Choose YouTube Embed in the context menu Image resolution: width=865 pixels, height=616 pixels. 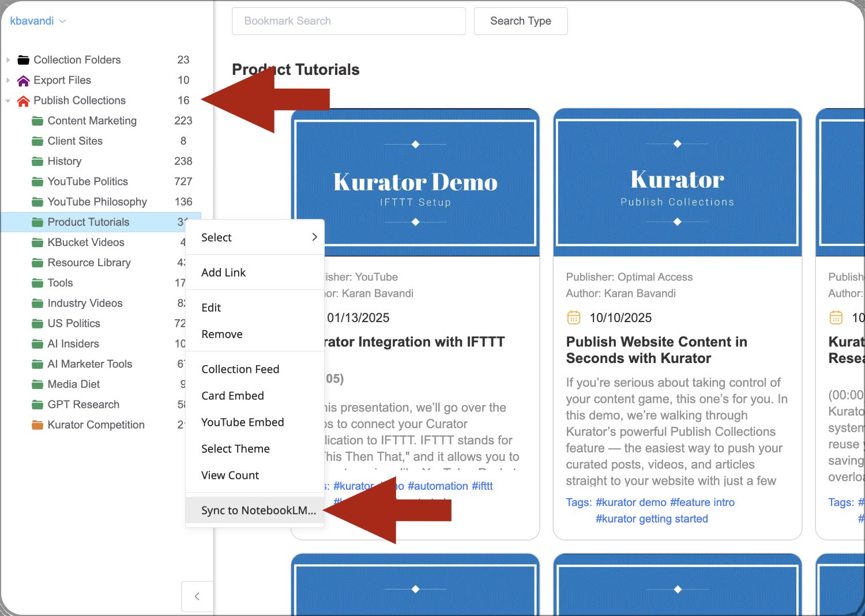(255, 422)
